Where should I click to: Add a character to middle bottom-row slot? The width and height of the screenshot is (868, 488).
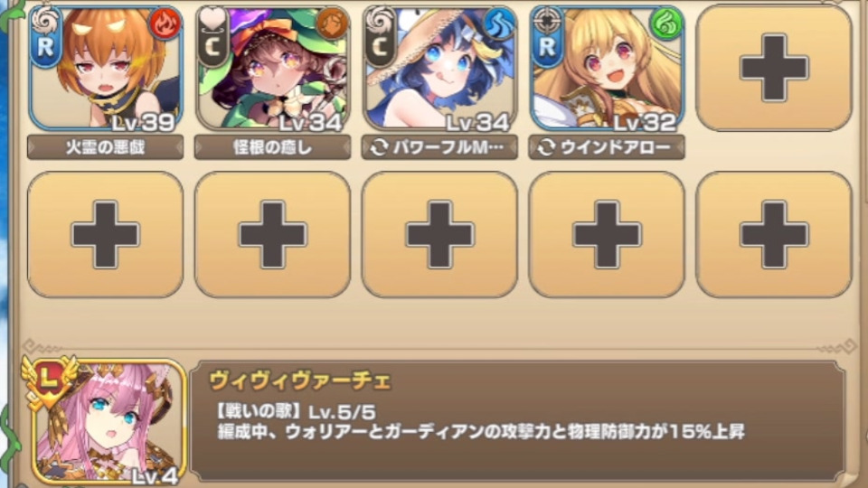point(439,235)
